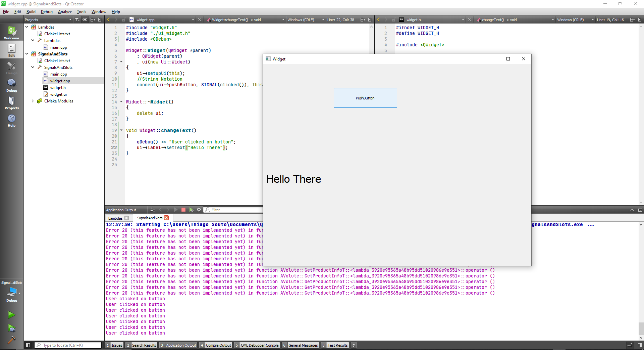This screenshot has height=350, width=644.
Task: Open the Analyze menu
Action: click(65, 11)
